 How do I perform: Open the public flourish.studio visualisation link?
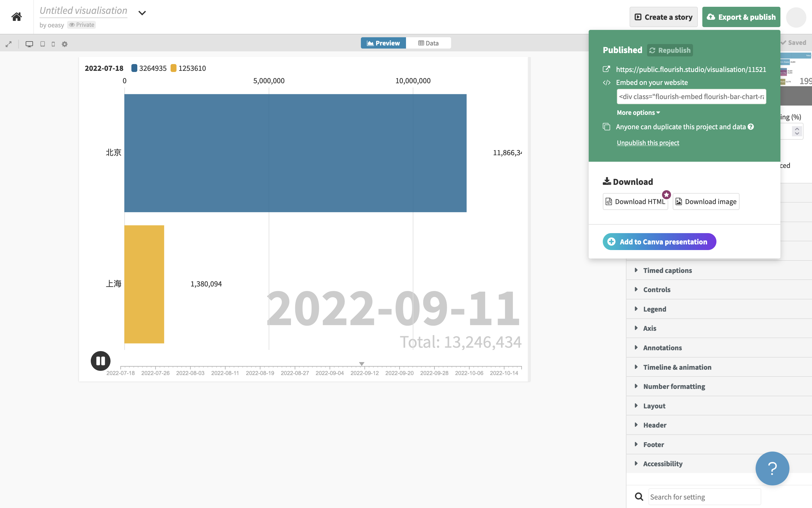[x=691, y=69]
